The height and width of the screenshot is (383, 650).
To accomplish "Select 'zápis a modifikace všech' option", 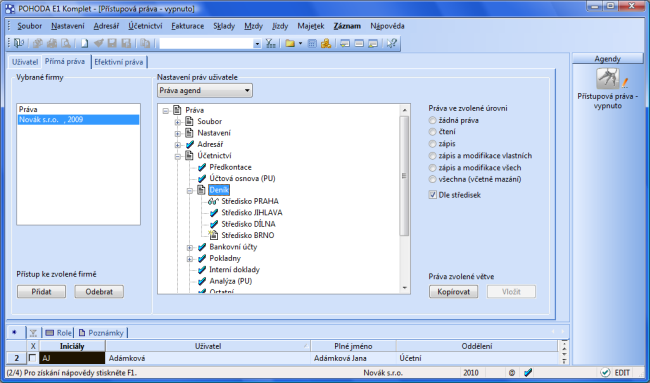I will 432,168.
